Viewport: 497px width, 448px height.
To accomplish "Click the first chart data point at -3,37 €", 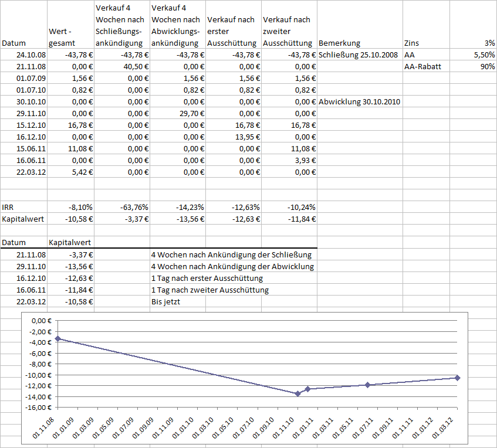I will tap(58, 339).
